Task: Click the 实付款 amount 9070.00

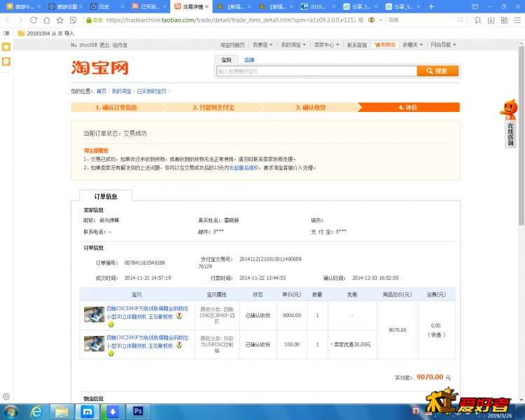Action: [430, 377]
